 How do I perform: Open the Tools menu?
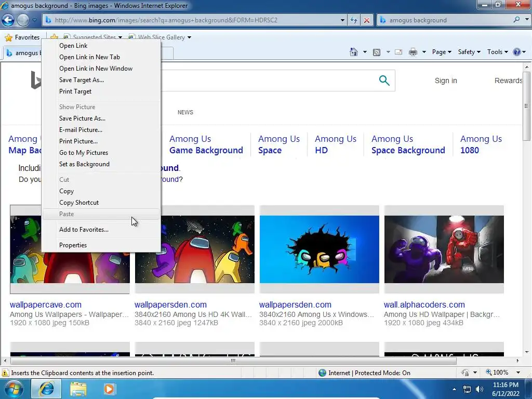click(x=497, y=52)
